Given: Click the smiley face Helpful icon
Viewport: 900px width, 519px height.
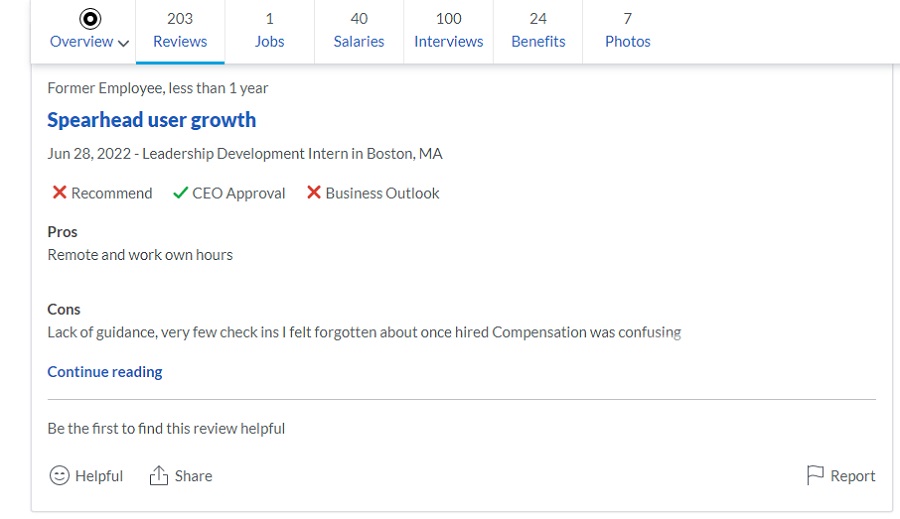Looking at the screenshot, I should click(x=59, y=475).
